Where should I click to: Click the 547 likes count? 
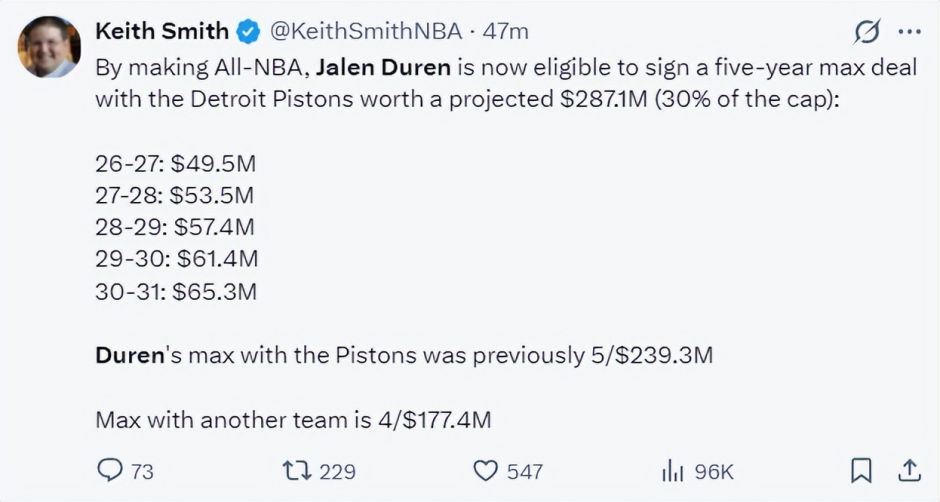[x=525, y=471]
